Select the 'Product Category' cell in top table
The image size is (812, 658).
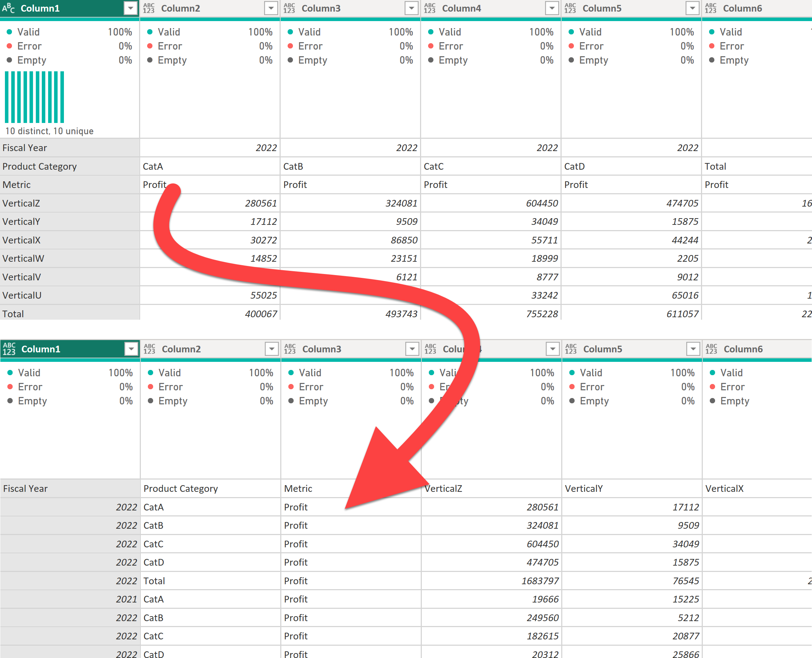point(70,167)
